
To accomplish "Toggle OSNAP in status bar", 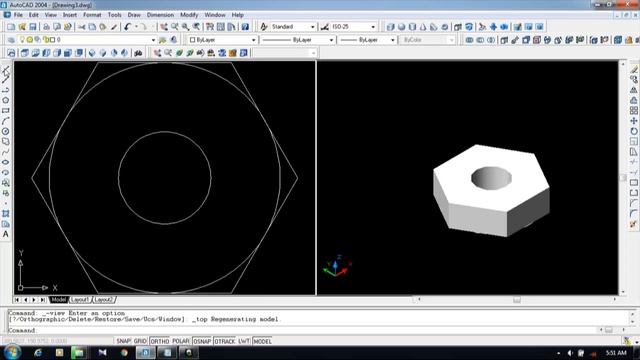I will [202, 341].
